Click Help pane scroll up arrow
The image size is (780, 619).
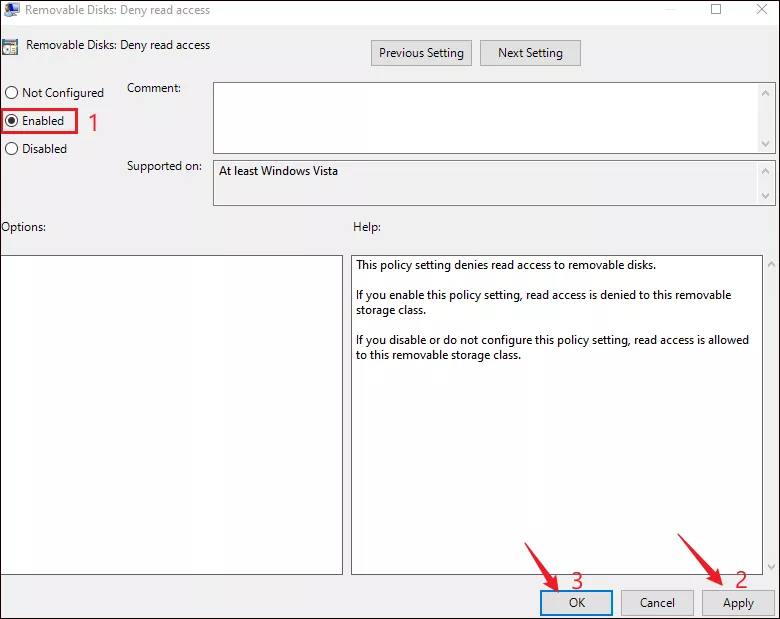771,264
